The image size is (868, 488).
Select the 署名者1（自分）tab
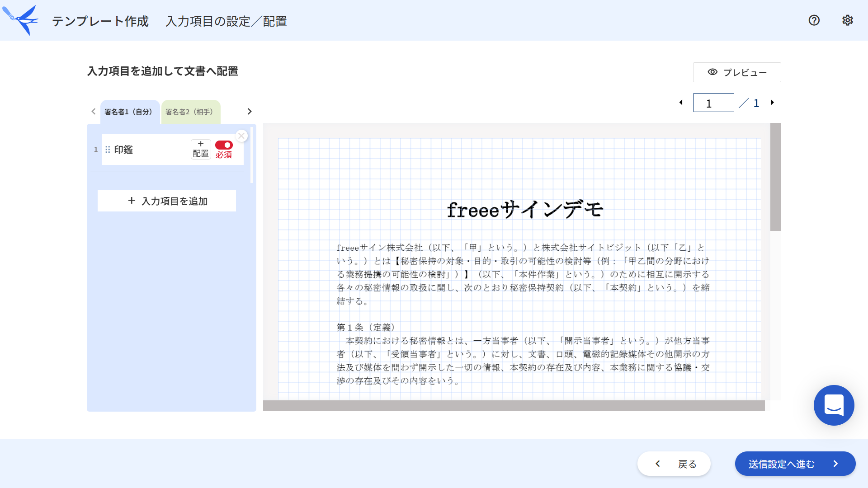(x=130, y=112)
